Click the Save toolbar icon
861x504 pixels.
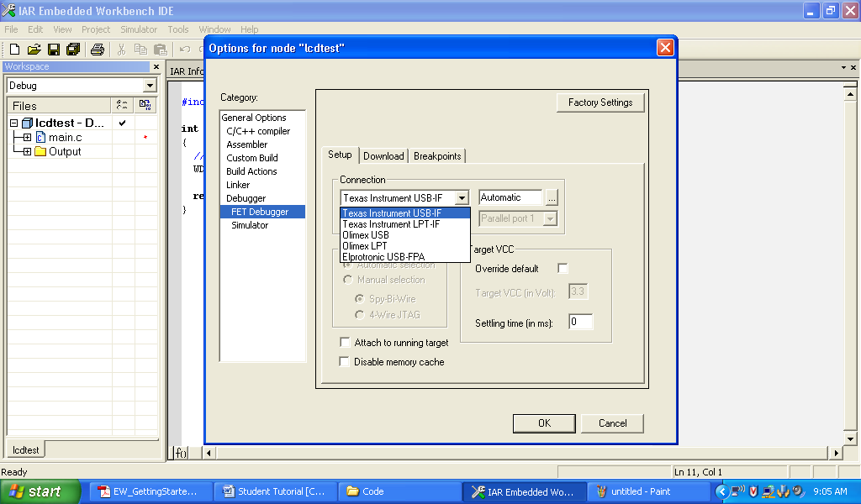[53, 50]
